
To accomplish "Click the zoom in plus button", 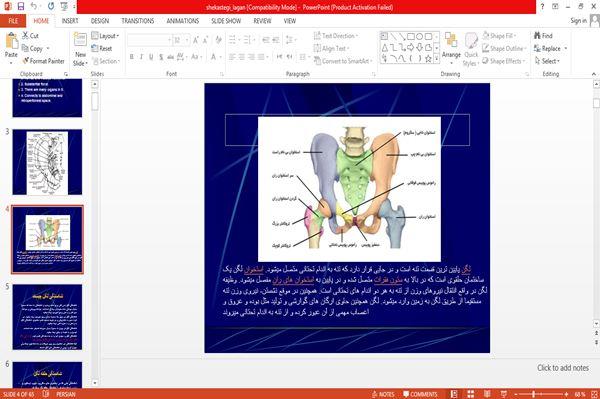I will pyautogui.click(x=566, y=394).
